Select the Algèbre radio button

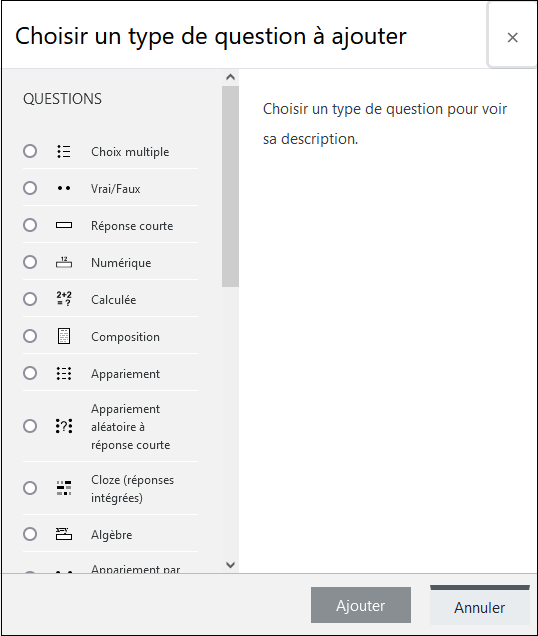pos(30,534)
